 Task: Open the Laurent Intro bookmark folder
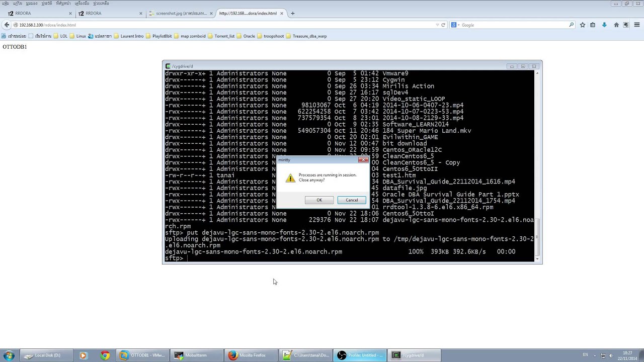tap(129, 36)
